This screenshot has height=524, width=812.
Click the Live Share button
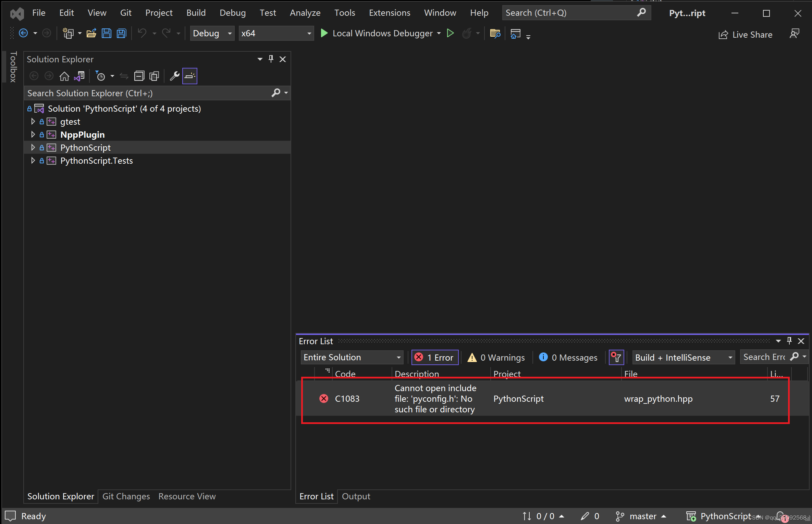pos(746,35)
